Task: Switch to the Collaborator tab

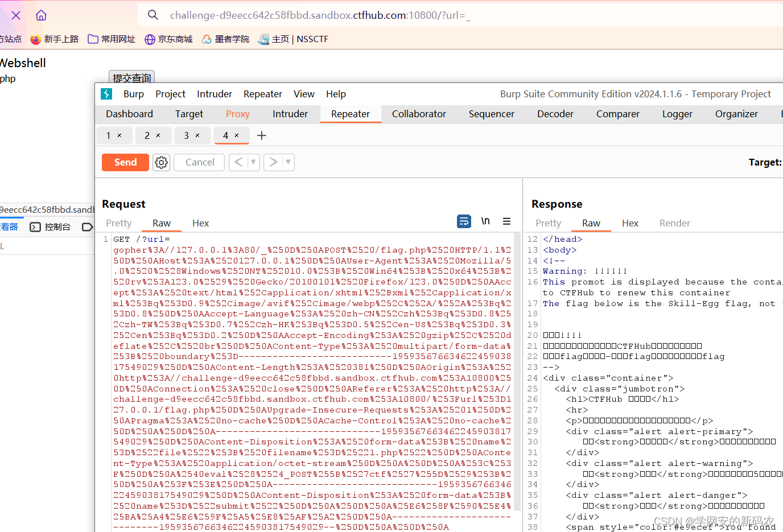Action: coord(419,114)
